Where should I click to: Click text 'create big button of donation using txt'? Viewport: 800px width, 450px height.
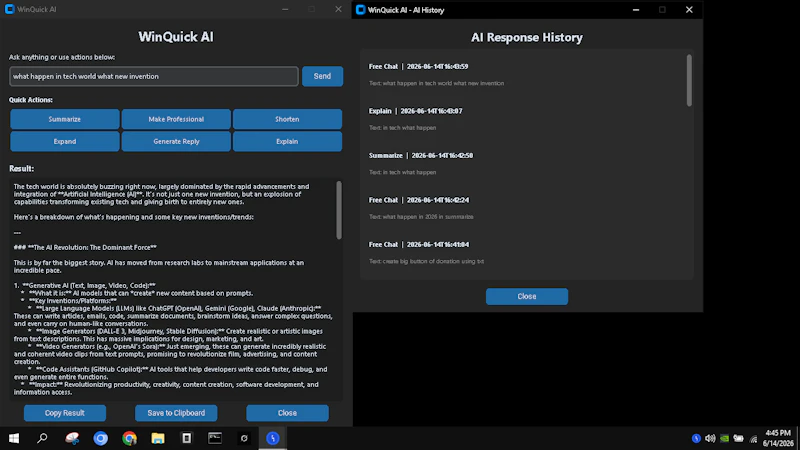433,261
